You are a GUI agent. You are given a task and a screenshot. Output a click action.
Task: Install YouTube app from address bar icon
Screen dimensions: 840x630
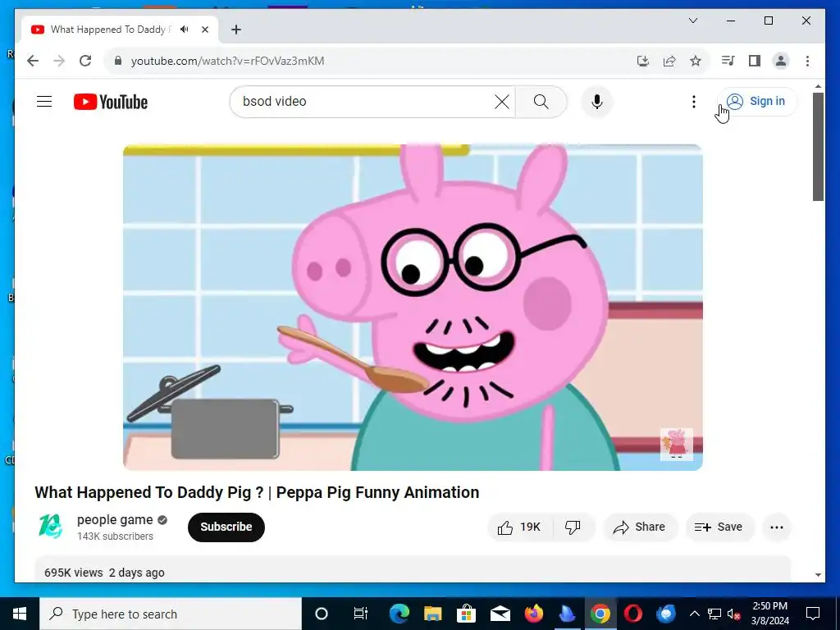[643, 61]
